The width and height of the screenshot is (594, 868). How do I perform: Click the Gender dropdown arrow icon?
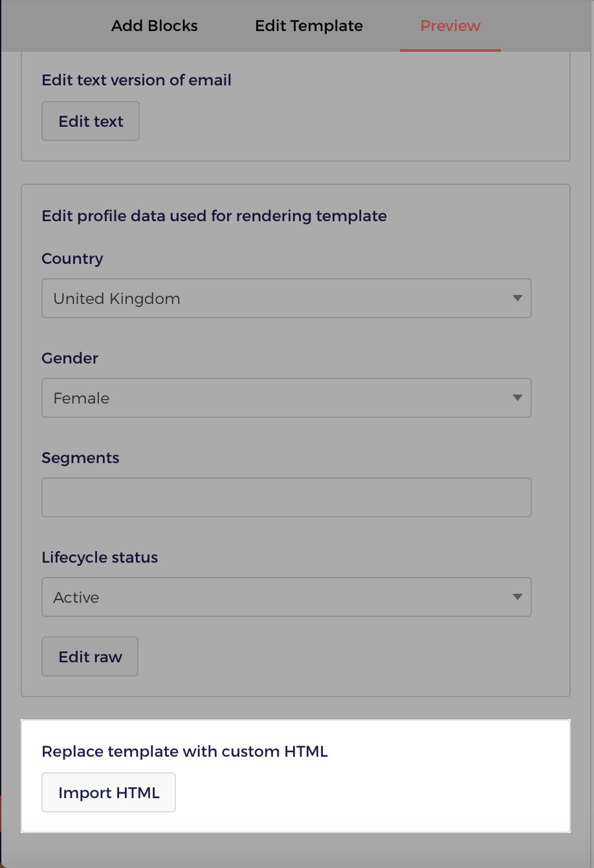coord(517,398)
